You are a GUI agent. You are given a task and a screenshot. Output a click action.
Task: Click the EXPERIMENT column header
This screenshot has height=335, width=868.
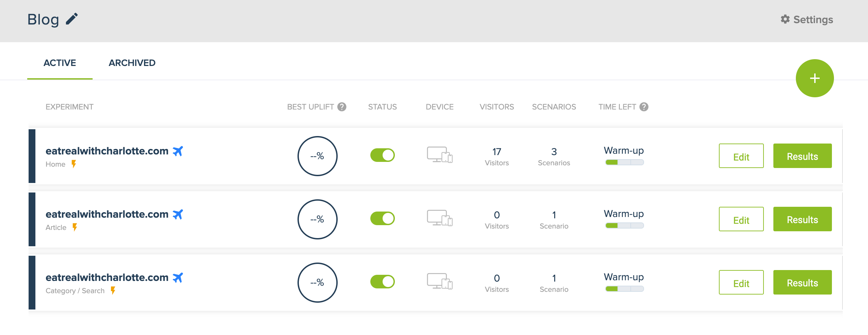click(x=69, y=107)
